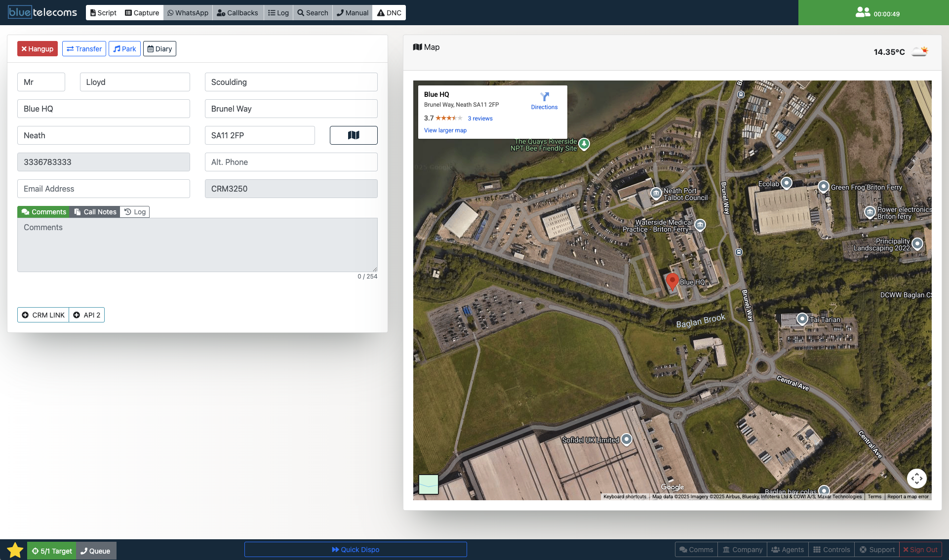The image size is (949, 560).
Task: Open the View larger map link
Action: [445, 130]
